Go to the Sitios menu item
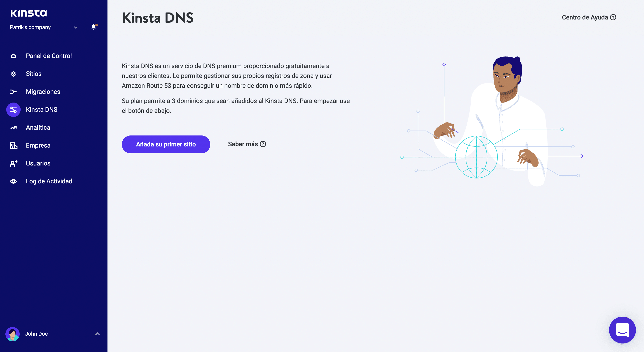644x352 pixels. [34, 74]
